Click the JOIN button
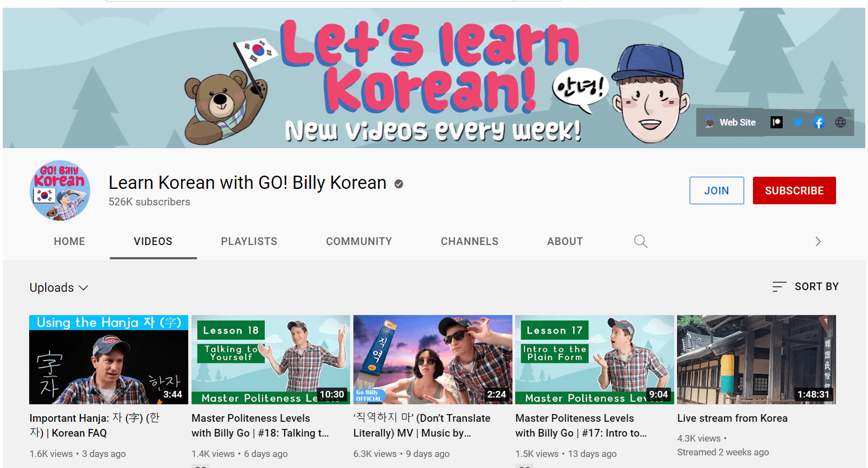868x468 pixels. [717, 191]
